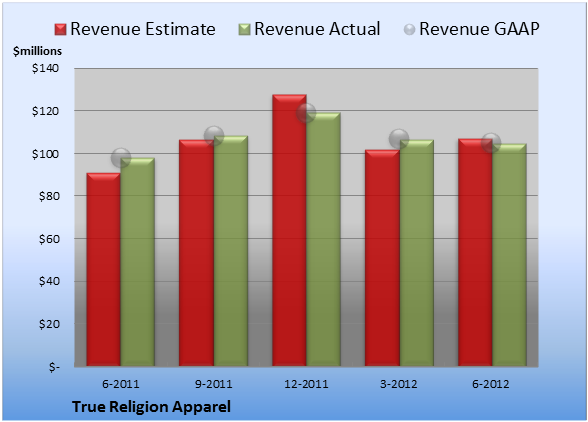Screen dimensions: 588x422
Task: Click the 12-2011 x-axis label
Action: tap(306, 384)
